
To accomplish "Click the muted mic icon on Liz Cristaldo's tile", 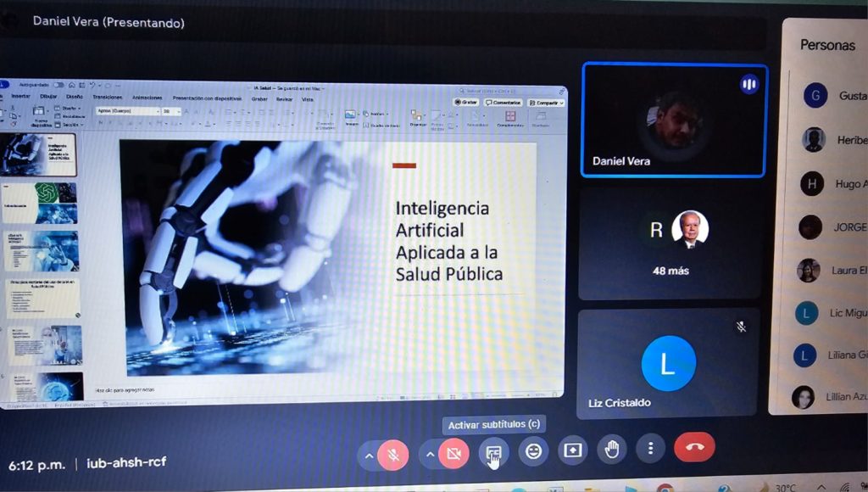I will click(741, 327).
